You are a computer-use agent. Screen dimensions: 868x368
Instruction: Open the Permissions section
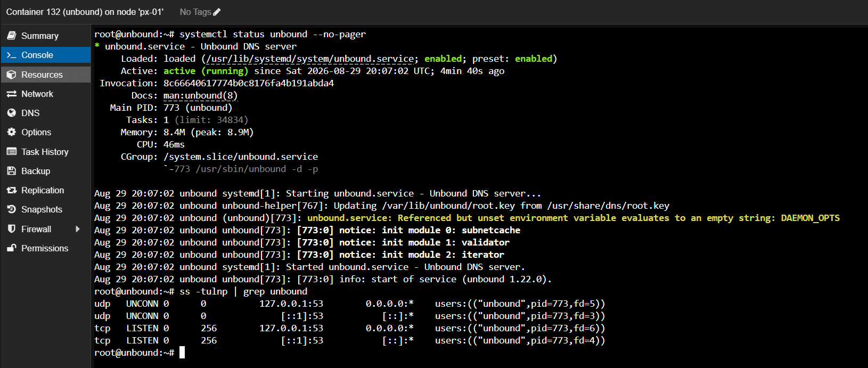[45, 248]
